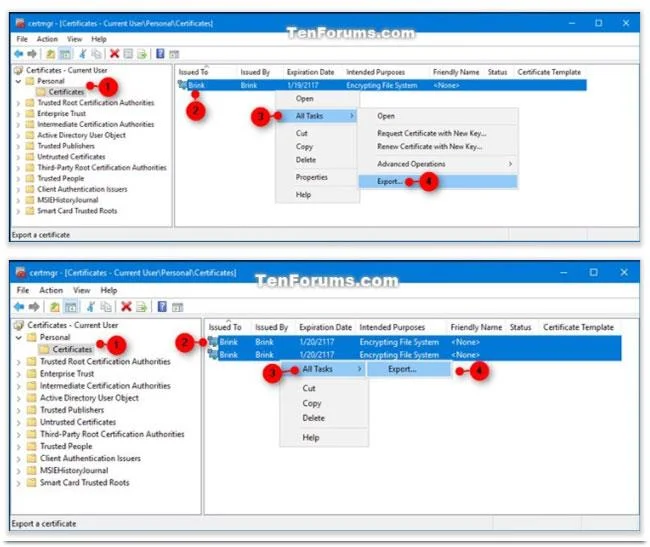650x547 pixels.
Task: Sort by Expiration Date column in upper window
Action: 310,72
